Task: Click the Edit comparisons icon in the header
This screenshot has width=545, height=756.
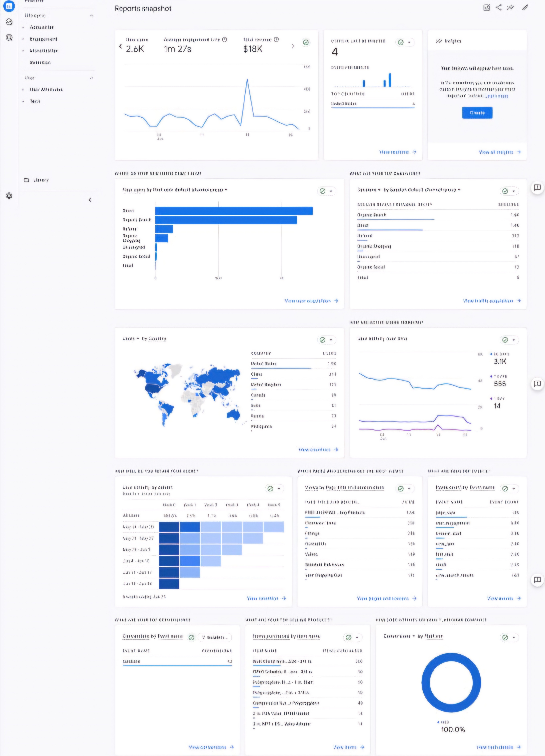Action: coord(487,7)
